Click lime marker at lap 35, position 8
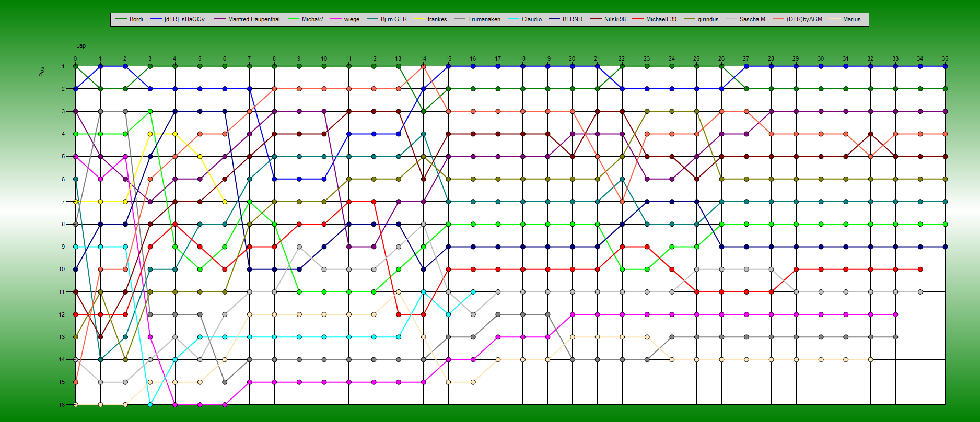Image resolution: width=980 pixels, height=422 pixels. click(x=945, y=224)
